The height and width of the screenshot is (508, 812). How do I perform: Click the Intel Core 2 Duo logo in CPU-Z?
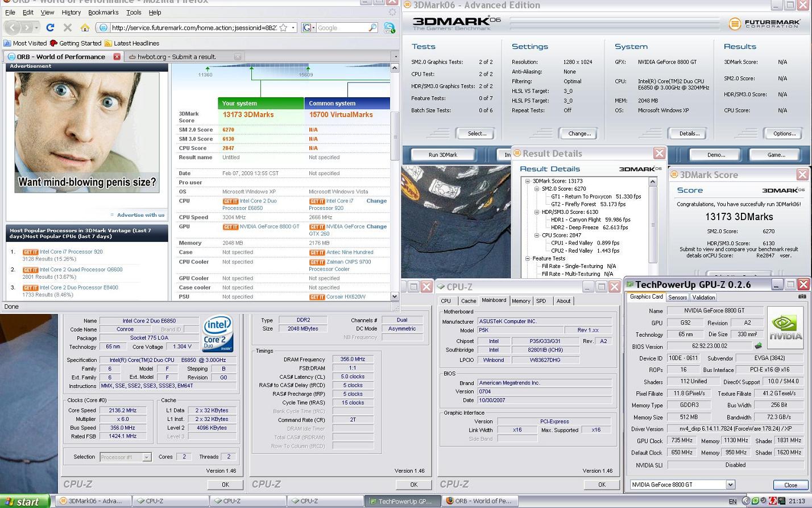[x=218, y=334]
